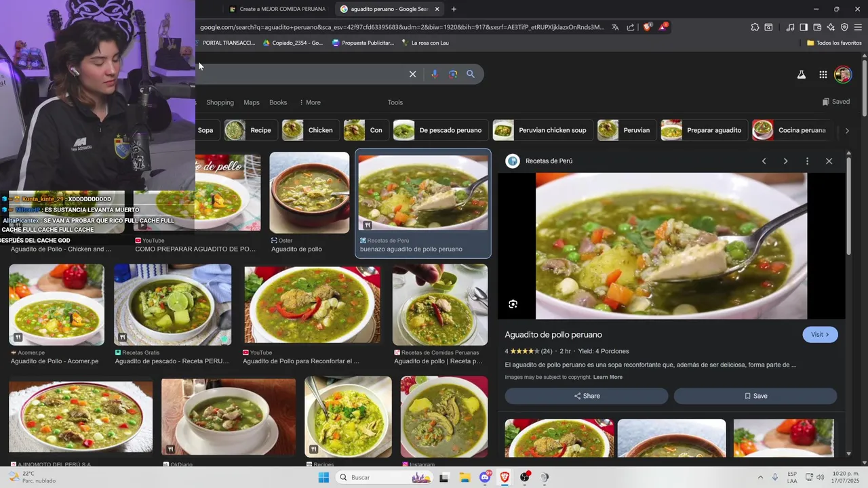Clear the Google search box text

412,74
